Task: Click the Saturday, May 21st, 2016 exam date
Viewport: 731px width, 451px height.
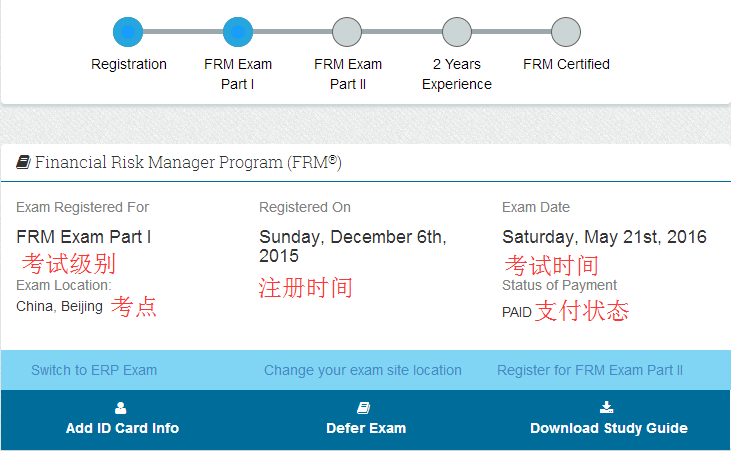Action: click(x=604, y=237)
